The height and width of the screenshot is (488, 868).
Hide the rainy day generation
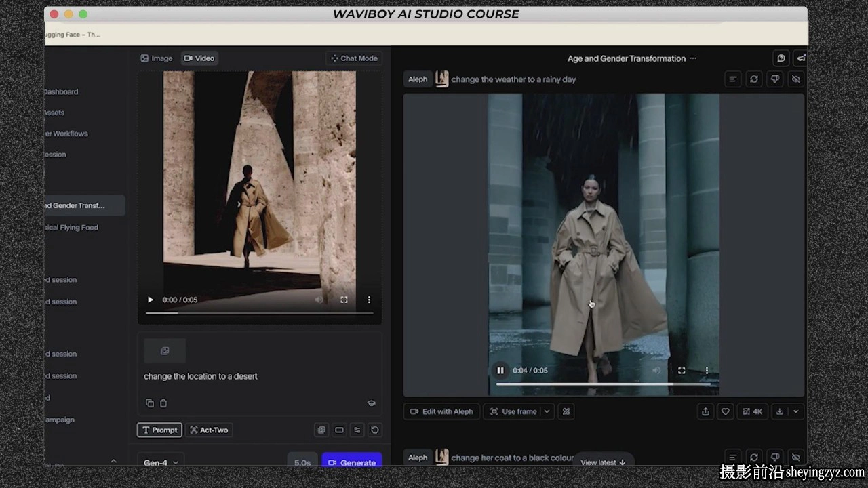pyautogui.click(x=796, y=79)
